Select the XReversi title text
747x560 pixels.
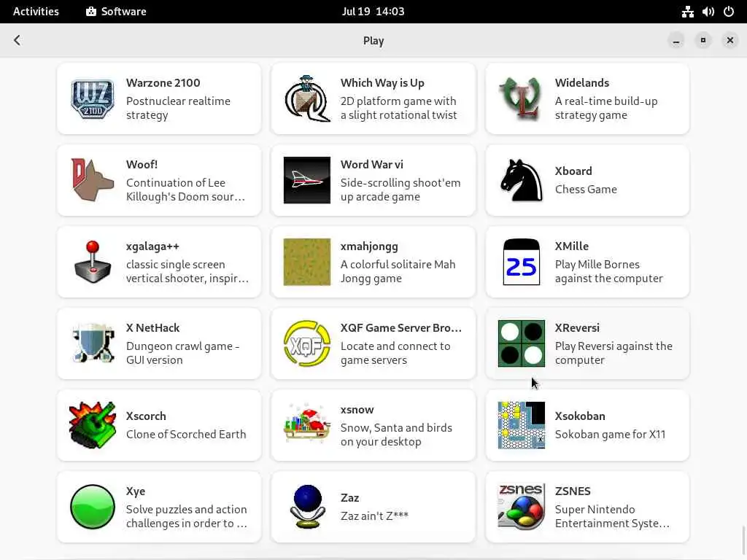577,327
